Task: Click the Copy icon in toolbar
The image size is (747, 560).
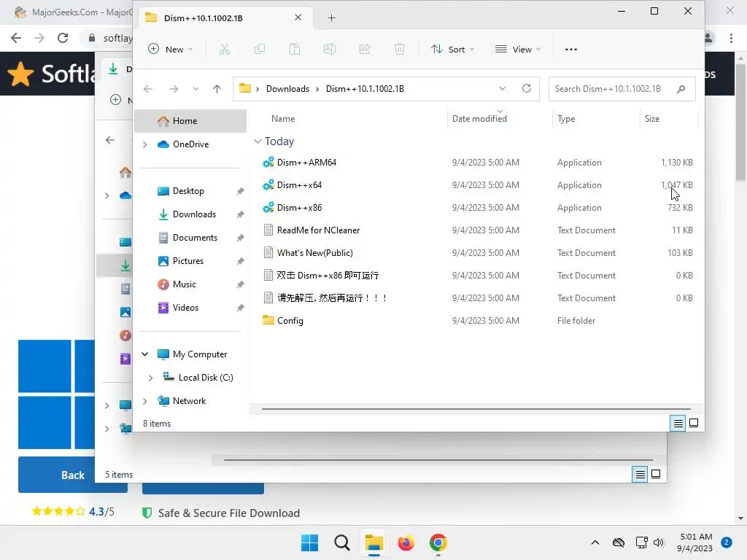Action: click(260, 49)
